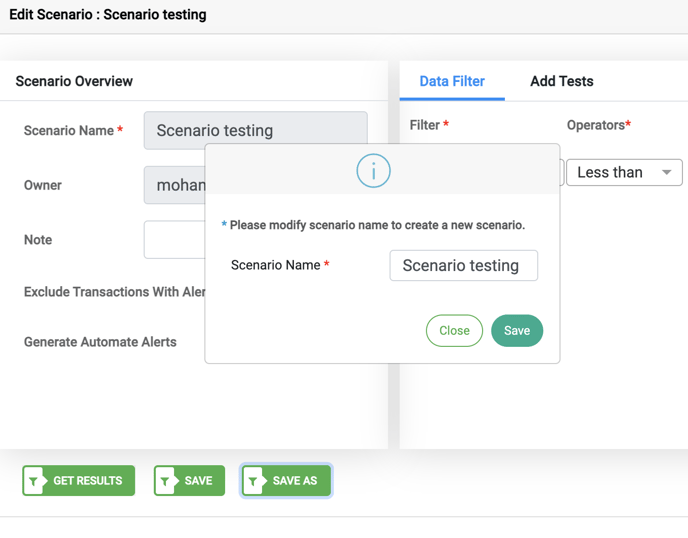Click the info icon in the dialog

coord(373,171)
